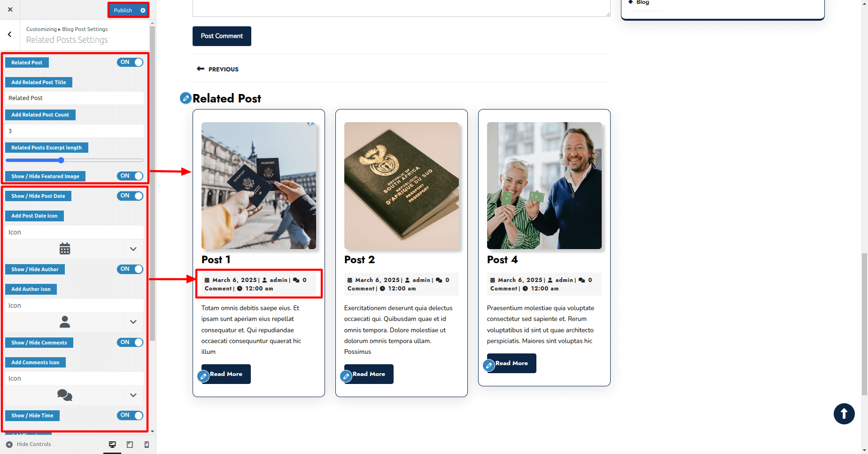The width and height of the screenshot is (868, 454).
Task: Click the Publish button
Action: [x=123, y=10]
